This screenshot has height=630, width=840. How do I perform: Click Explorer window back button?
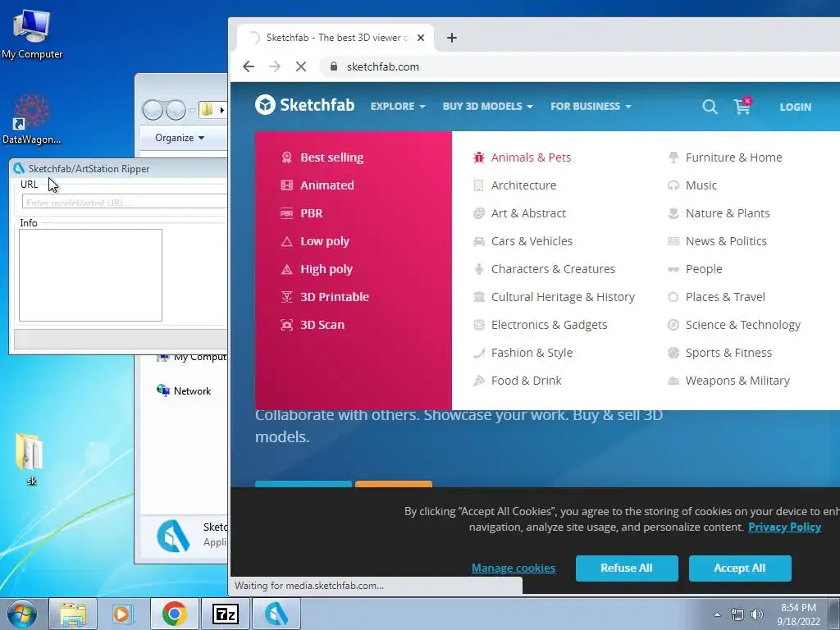152,110
